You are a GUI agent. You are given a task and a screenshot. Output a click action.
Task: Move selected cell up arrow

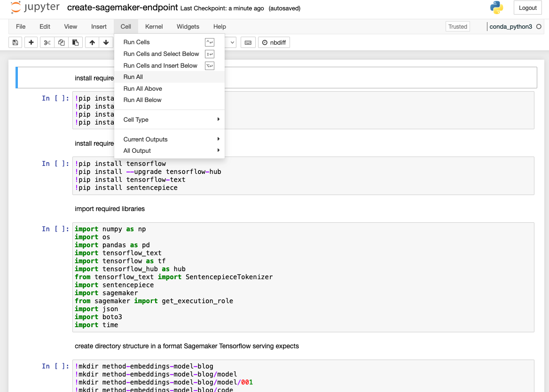92,42
